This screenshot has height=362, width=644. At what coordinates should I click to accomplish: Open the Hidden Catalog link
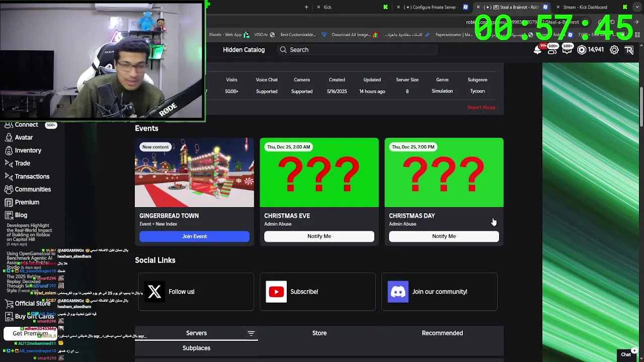click(244, 50)
